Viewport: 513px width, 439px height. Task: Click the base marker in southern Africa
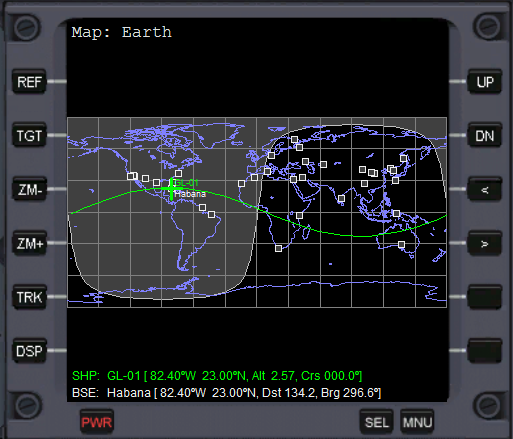pos(278,248)
